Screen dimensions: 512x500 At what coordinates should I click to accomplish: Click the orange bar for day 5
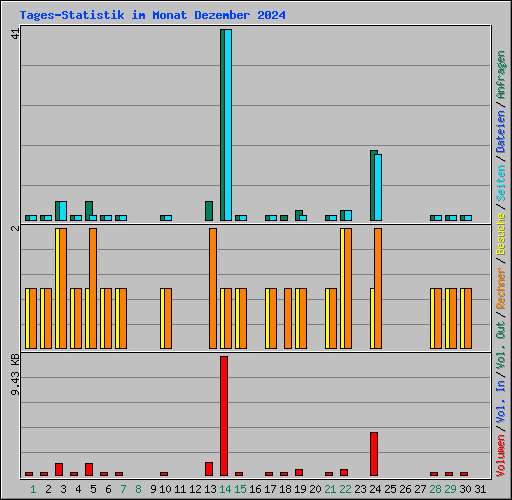point(93,289)
